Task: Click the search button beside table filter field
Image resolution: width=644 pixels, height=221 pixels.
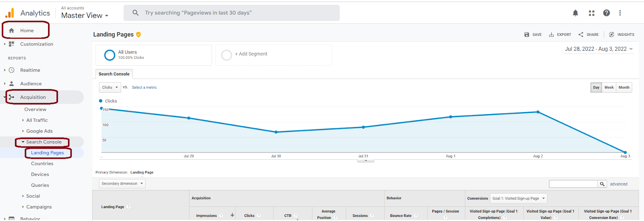Action: tap(602, 184)
